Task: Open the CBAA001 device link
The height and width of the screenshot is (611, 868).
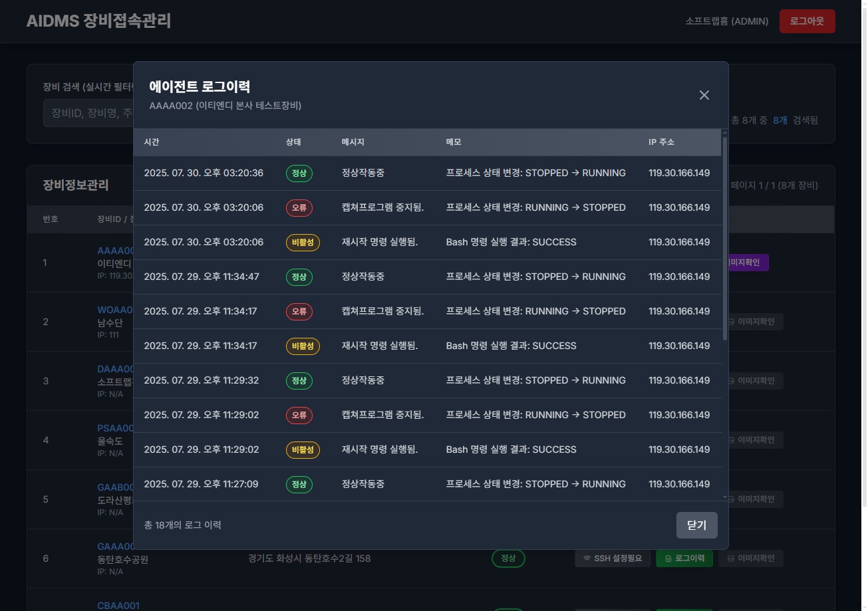Action: click(x=118, y=606)
